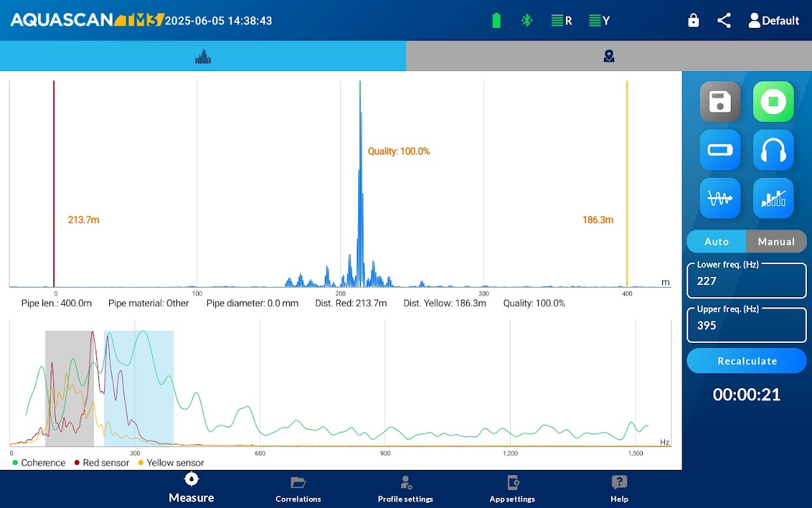The image size is (812, 508).
Task: Open the Default user profile
Action: click(773, 20)
